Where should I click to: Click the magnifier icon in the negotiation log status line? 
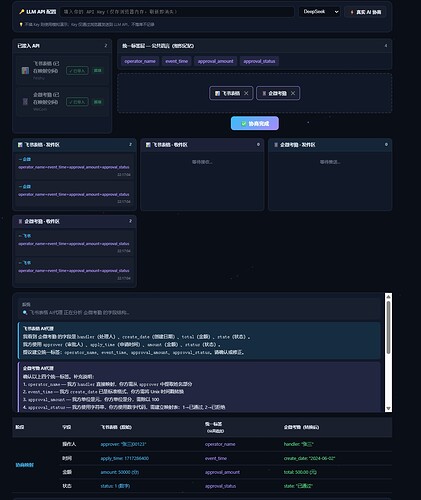[25, 312]
